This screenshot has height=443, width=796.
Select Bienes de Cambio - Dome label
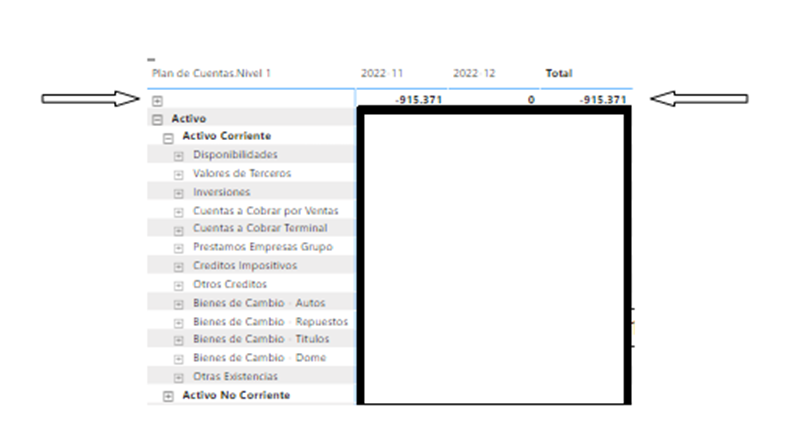259,358
